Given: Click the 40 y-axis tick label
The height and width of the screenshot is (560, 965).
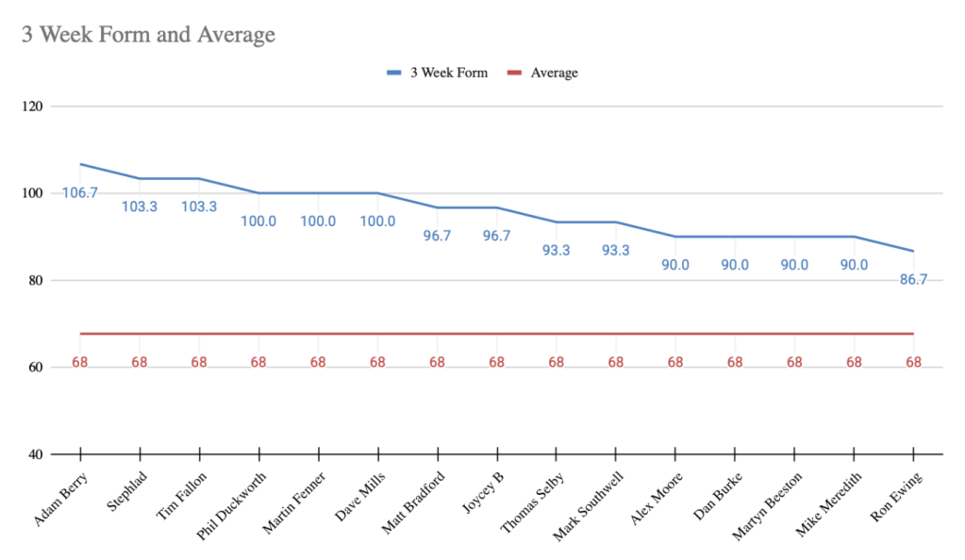Looking at the screenshot, I should click(36, 454).
